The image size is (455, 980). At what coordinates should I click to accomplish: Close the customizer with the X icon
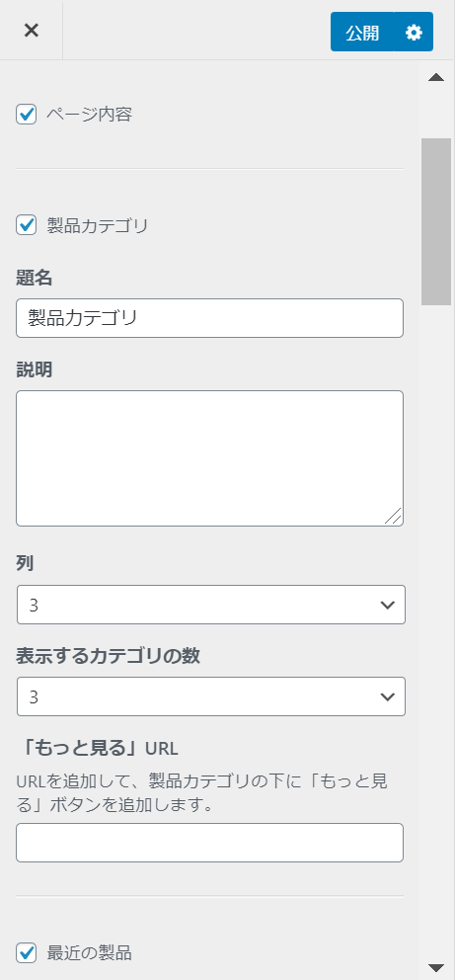click(32, 30)
